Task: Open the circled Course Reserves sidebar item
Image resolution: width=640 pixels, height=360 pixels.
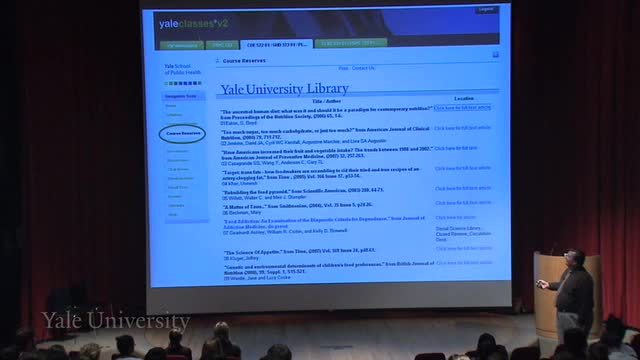Action: pos(183,133)
